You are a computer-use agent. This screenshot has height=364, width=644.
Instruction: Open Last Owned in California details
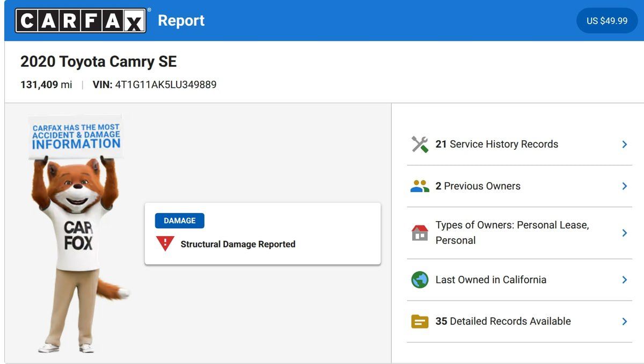pyautogui.click(x=519, y=280)
